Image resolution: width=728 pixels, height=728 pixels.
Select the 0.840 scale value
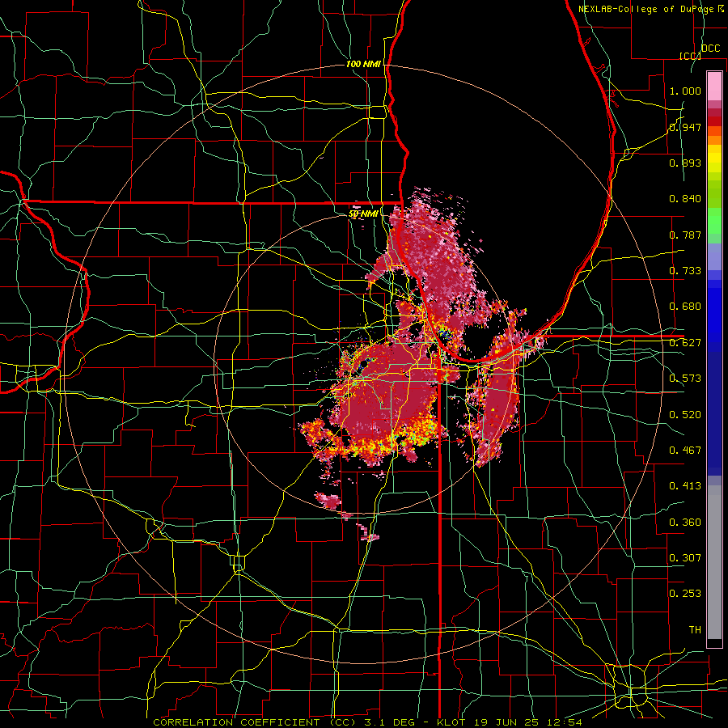(685, 199)
